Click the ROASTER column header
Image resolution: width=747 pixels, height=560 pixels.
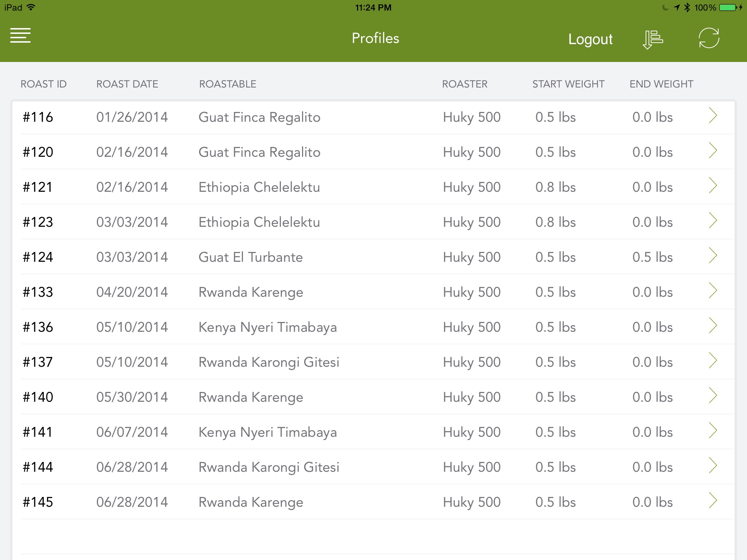coord(465,84)
